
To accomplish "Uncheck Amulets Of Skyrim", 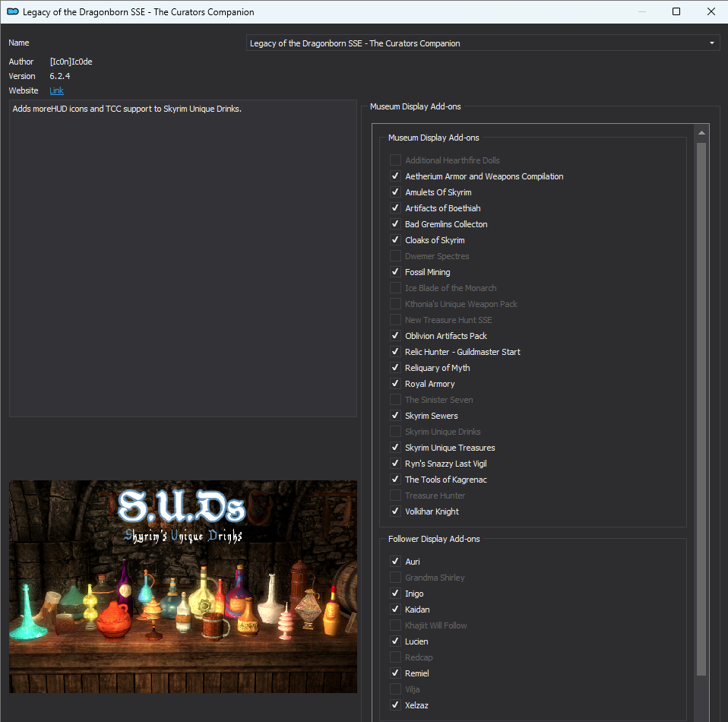I will [395, 192].
